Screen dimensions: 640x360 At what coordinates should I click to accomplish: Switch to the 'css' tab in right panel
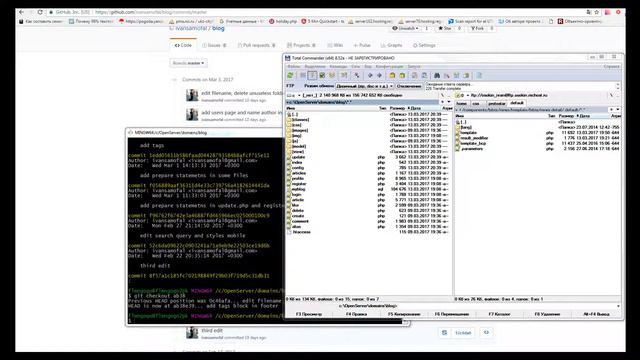pos(476,103)
